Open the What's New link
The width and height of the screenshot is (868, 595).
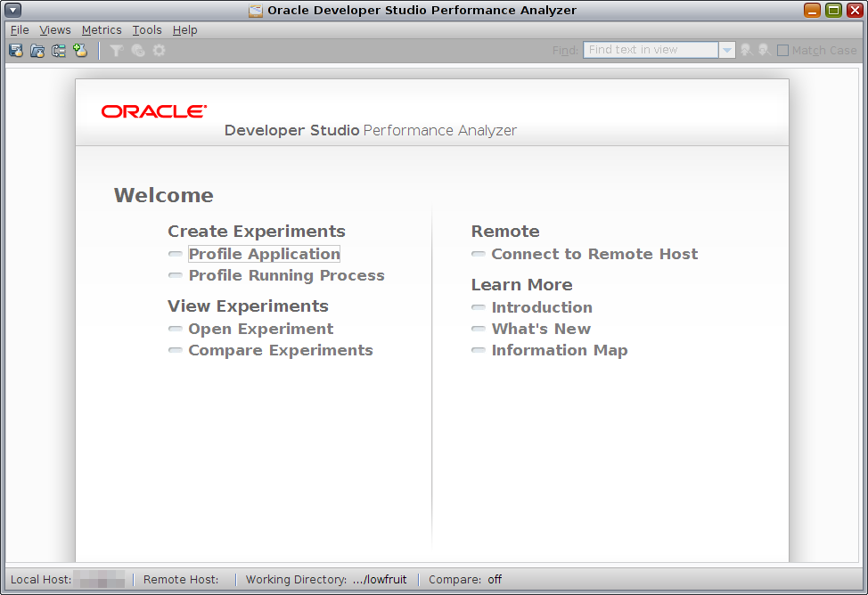[541, 329]
